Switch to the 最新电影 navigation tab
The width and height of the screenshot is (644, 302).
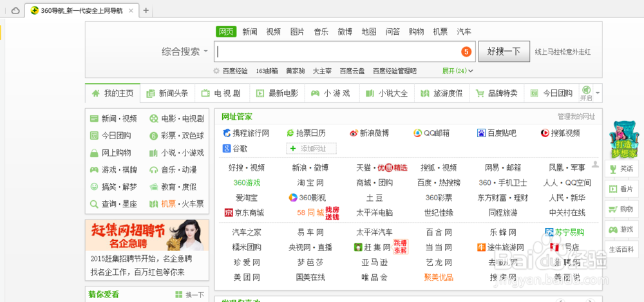coord(277,93)
